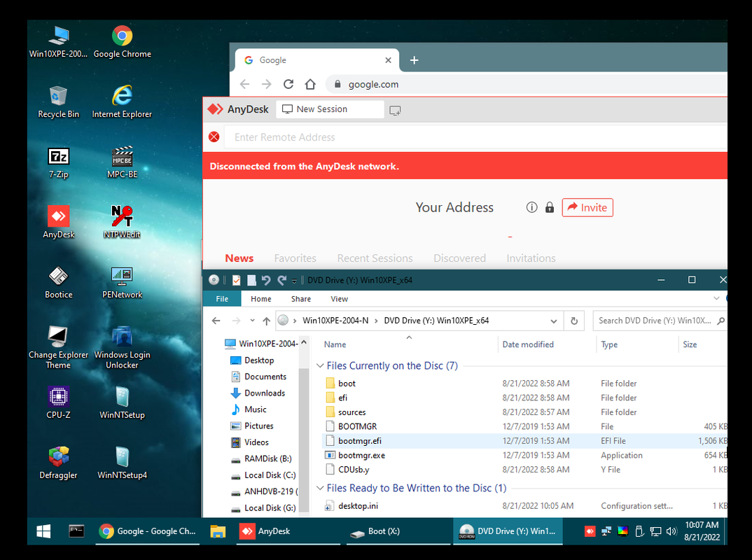Click Chrome reload page button
This screenshot has height=560, width=752.
288,85
